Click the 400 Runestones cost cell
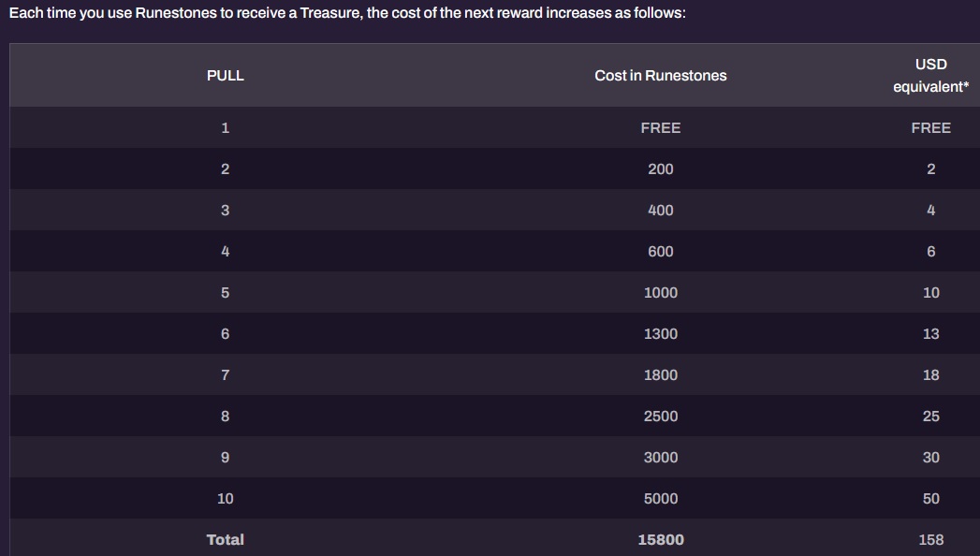Screen dimensions: 980x556 coord(661,211)
